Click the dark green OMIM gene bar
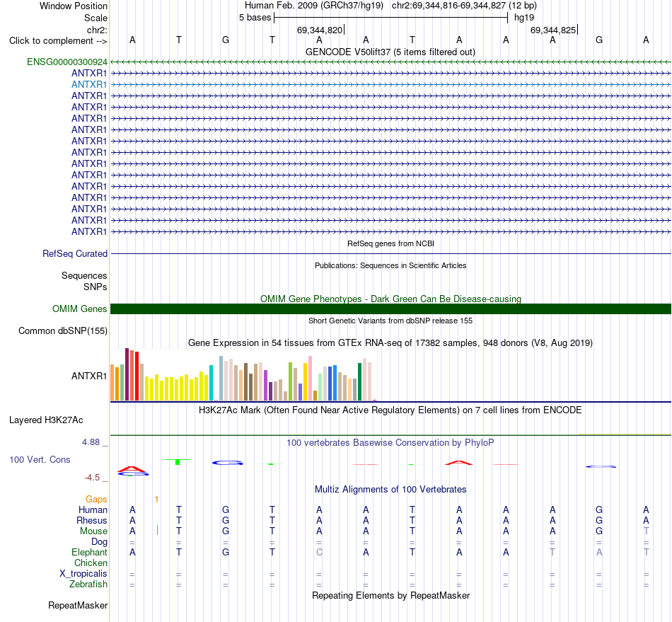Screen dimensions: 672x622 click(x=390, y=309)
